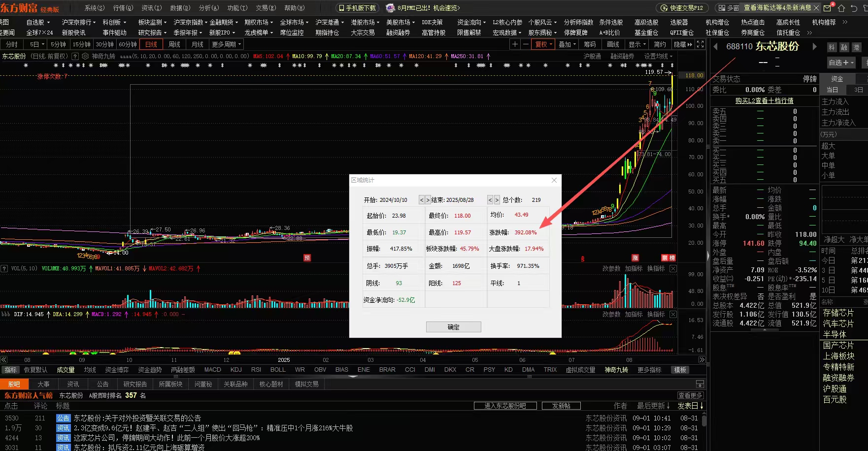Viewport: 868px width, 451px height.
Task: Open the 显示 display dropdown
Action: [637, 44]
